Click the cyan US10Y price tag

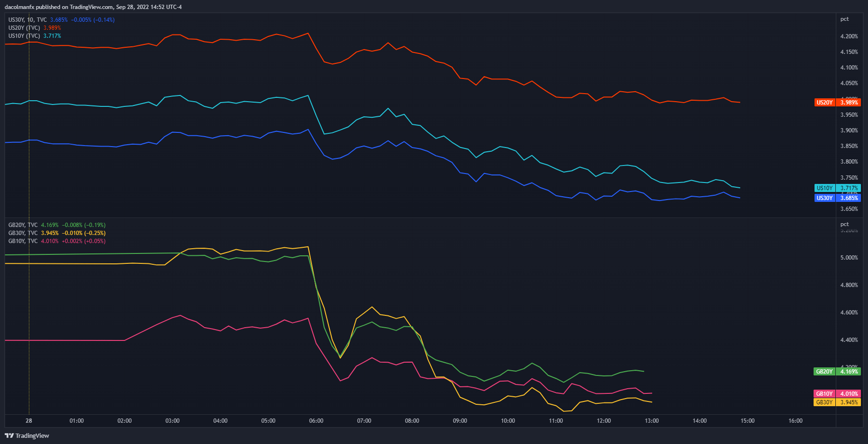point(837,188)
